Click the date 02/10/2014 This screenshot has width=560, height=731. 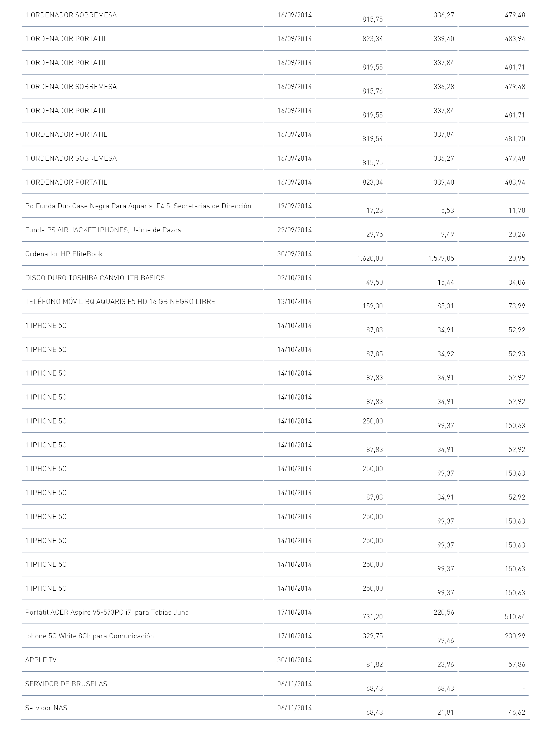294,278
